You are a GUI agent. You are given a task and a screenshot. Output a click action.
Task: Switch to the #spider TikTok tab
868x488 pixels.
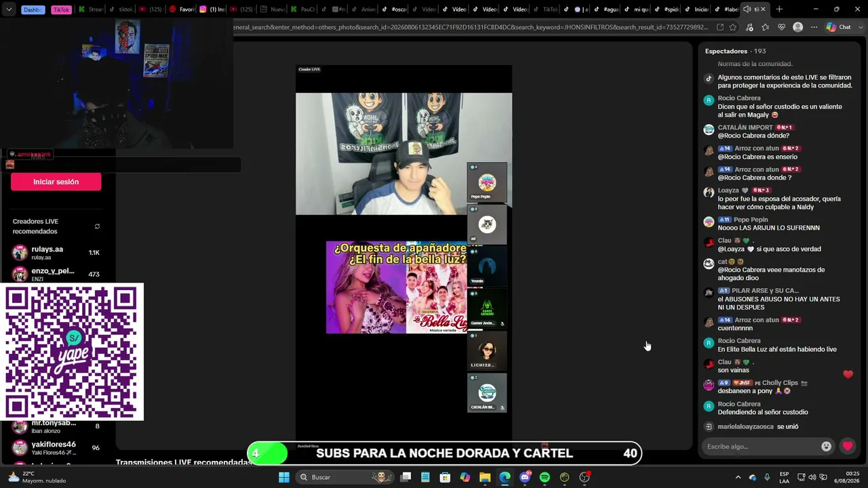(669, 9)
